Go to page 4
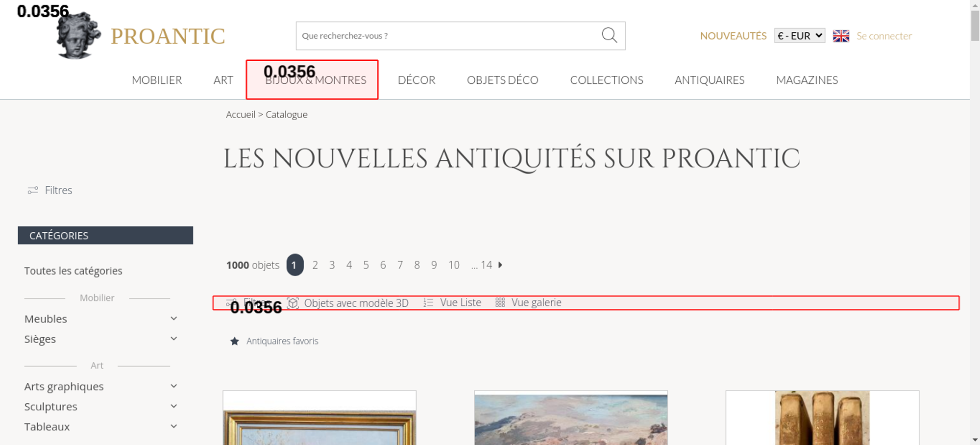Screen dimensions: 980x445 (x=349, y=265)
